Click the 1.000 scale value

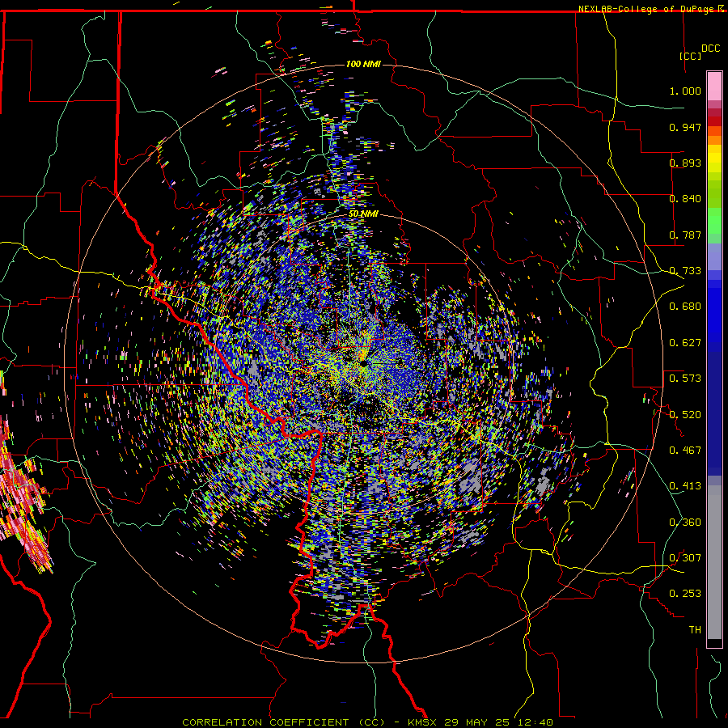pyautogui.click(x=685, y=91)
